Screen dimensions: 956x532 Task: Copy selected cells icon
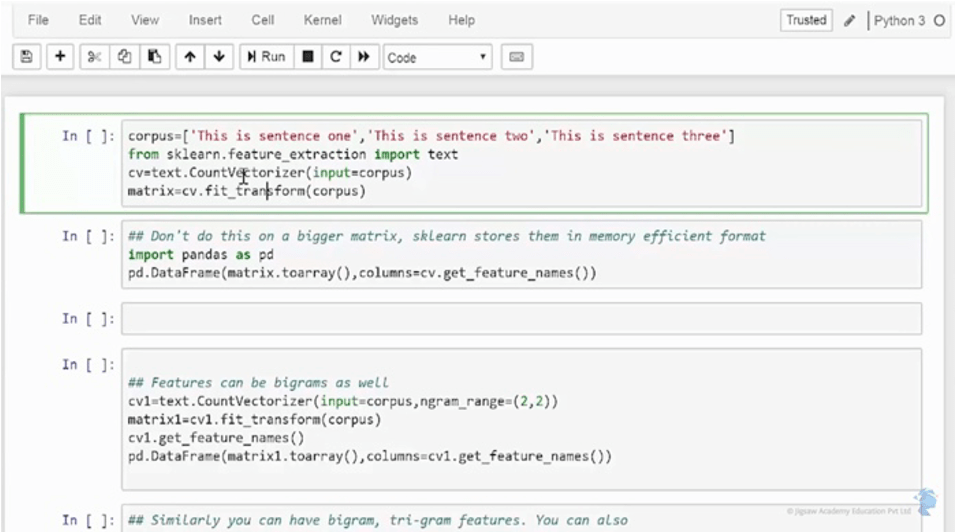[124, 57]
